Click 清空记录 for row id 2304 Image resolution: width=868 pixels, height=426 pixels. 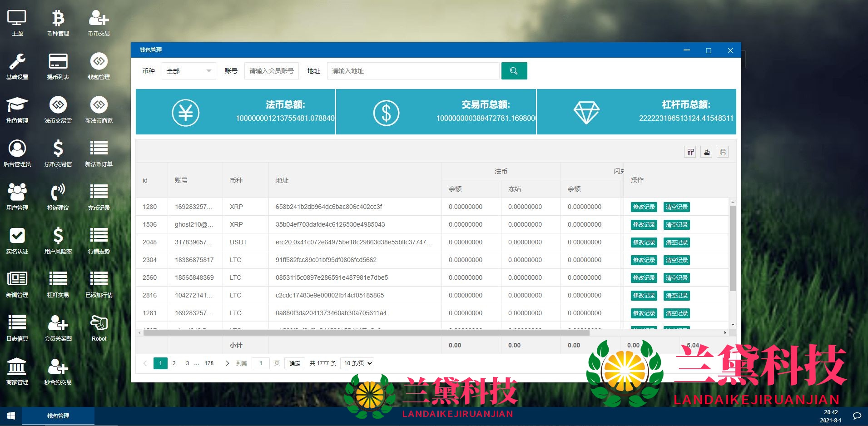pyautogui.click(x=676, y=260)
